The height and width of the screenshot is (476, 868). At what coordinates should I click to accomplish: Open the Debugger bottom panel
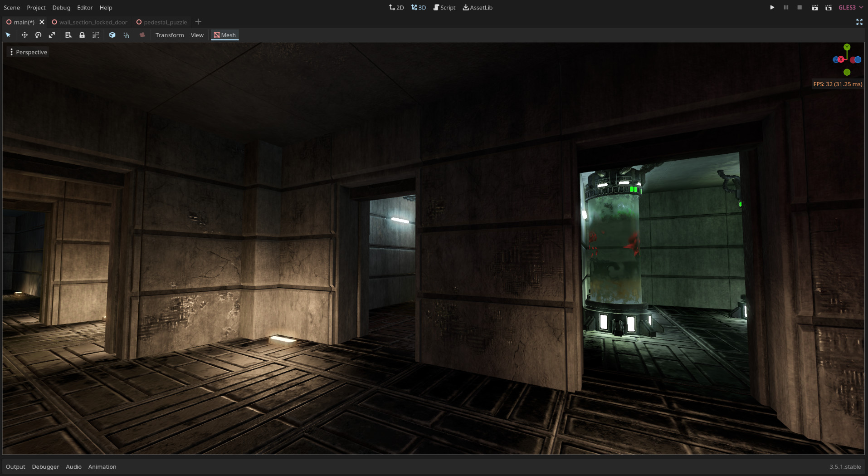coord(45,466)
